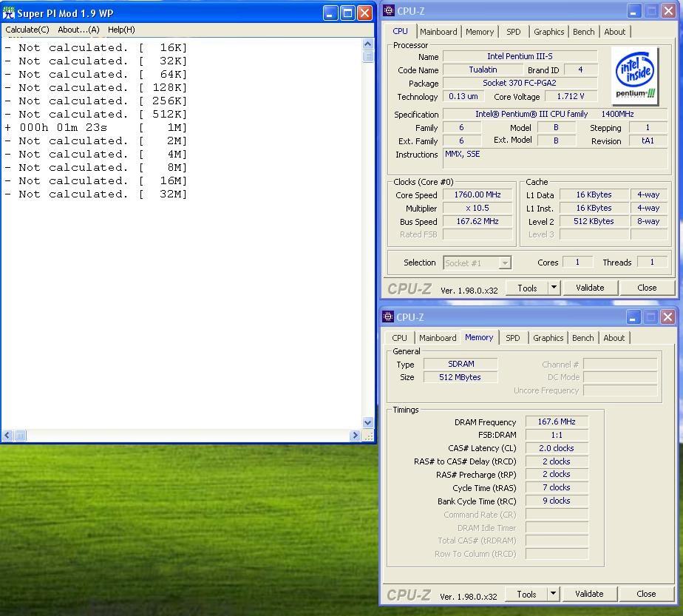The width and height of the screenshot is (683, 616).
Task: Open the Socket #1 selection dropdown
Action: (477, 263)
